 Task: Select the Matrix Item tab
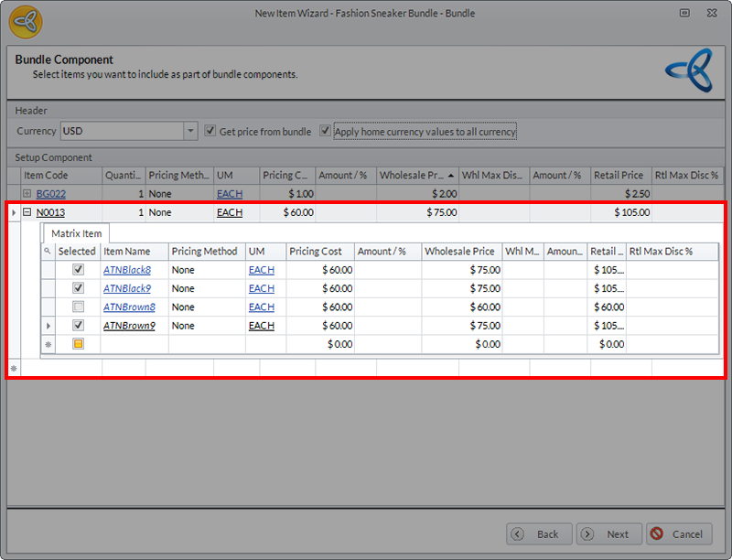[x=76, y=233]
